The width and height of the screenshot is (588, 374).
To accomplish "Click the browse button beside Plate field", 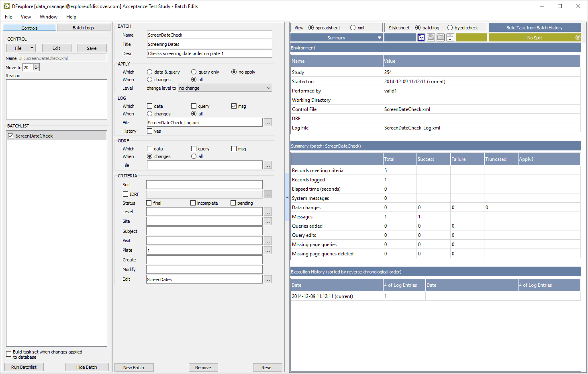I will coord(268,251).
